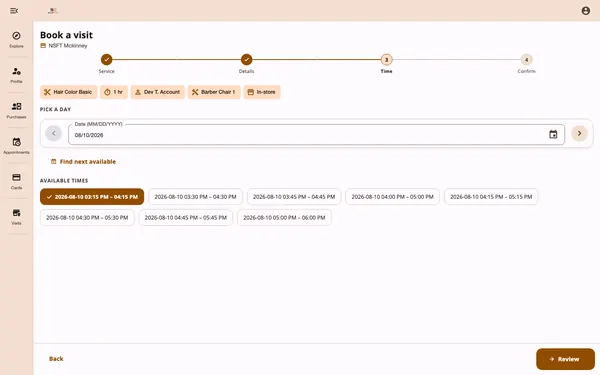This screenshot has height=375, width=600.
Task: Click the In-store chip
Action: 262,92
